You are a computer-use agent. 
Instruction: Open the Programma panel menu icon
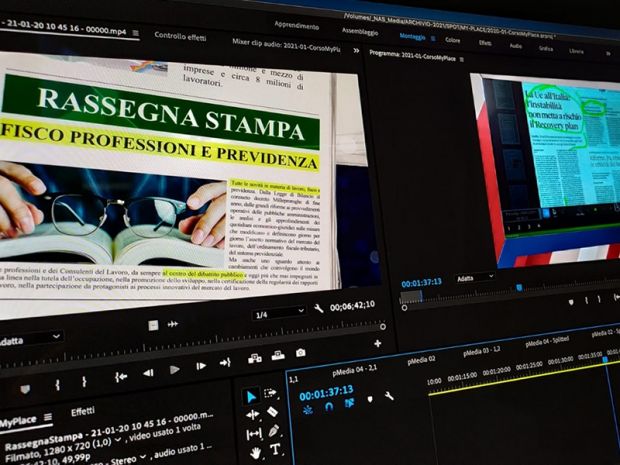point(461,59)
